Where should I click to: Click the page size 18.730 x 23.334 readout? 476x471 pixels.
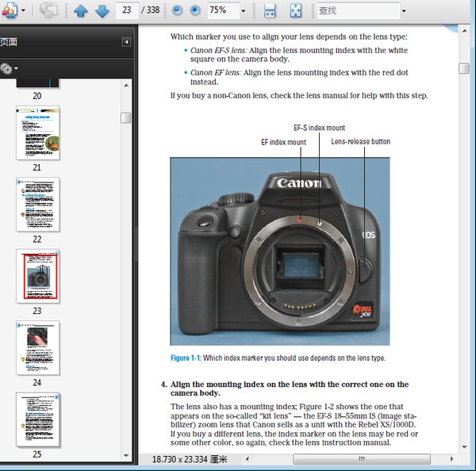pos(190,459)
